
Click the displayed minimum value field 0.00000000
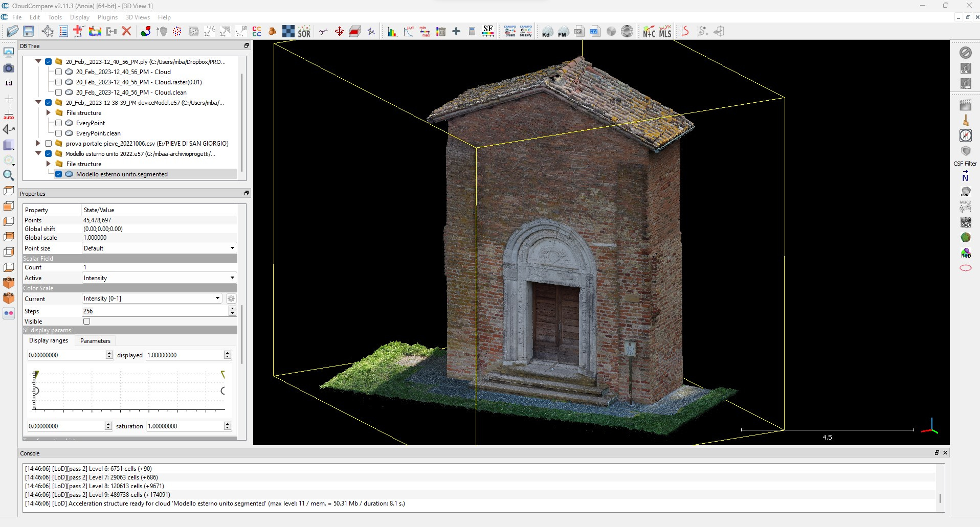66,355
